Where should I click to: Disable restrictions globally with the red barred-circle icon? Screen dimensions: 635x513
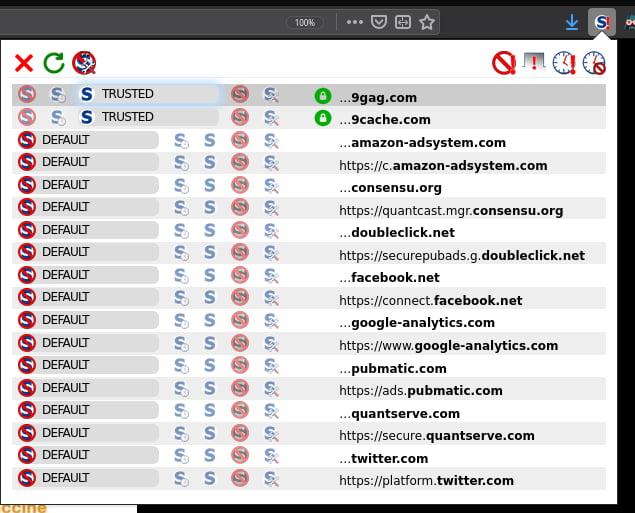coord(504,63)
